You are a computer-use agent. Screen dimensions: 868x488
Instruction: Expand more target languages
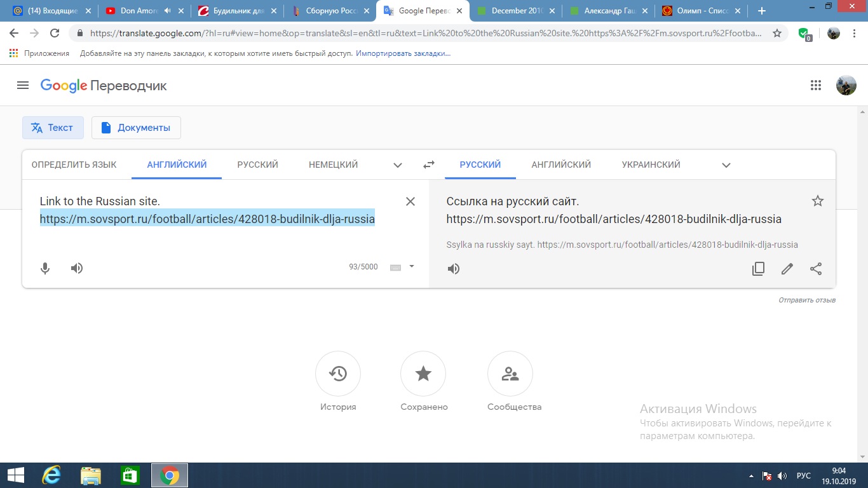[x=726, y=165]
